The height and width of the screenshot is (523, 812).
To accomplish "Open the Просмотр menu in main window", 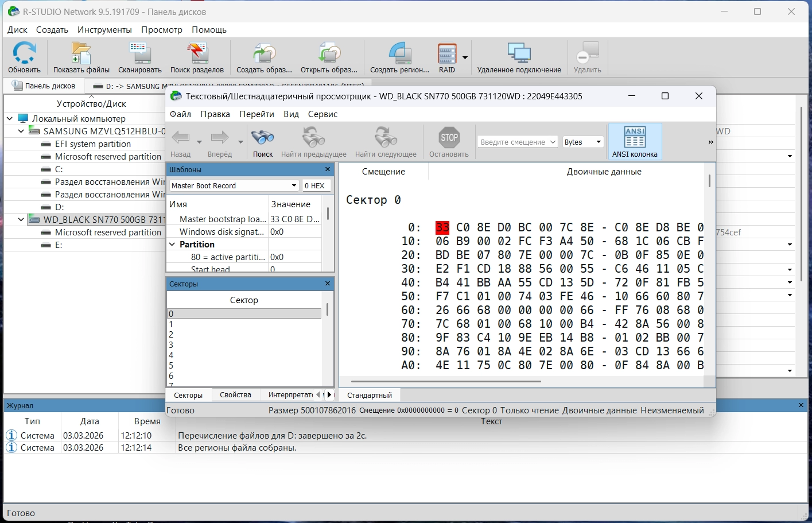I will (162, 30).
